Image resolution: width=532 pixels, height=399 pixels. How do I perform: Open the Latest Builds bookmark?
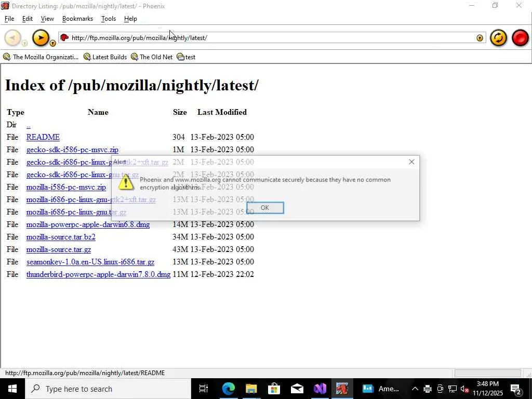tap(105, 57)
